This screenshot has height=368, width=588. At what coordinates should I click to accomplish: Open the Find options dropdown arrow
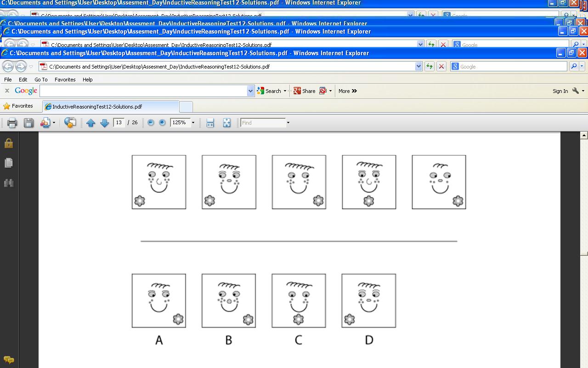pos(288,123)
